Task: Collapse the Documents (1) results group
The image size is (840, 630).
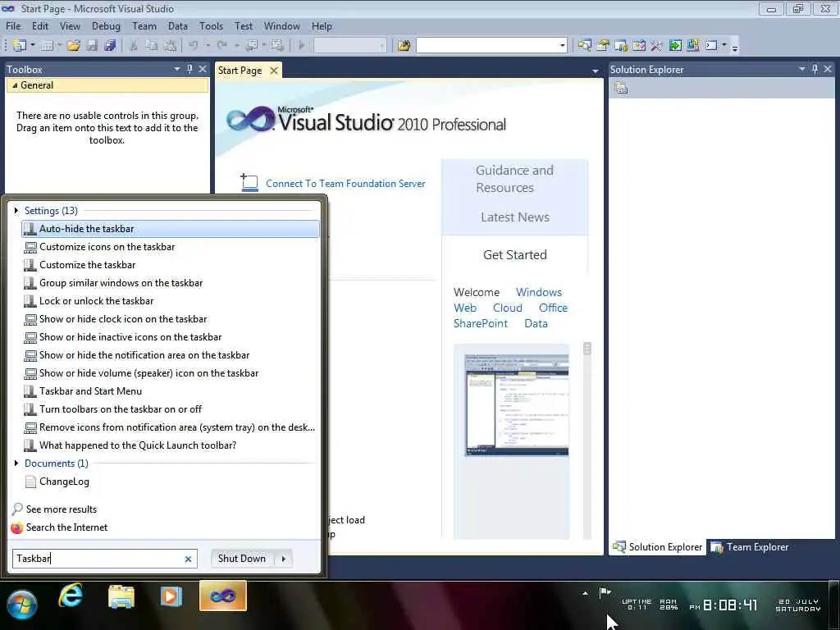Action: coord(16,463)
